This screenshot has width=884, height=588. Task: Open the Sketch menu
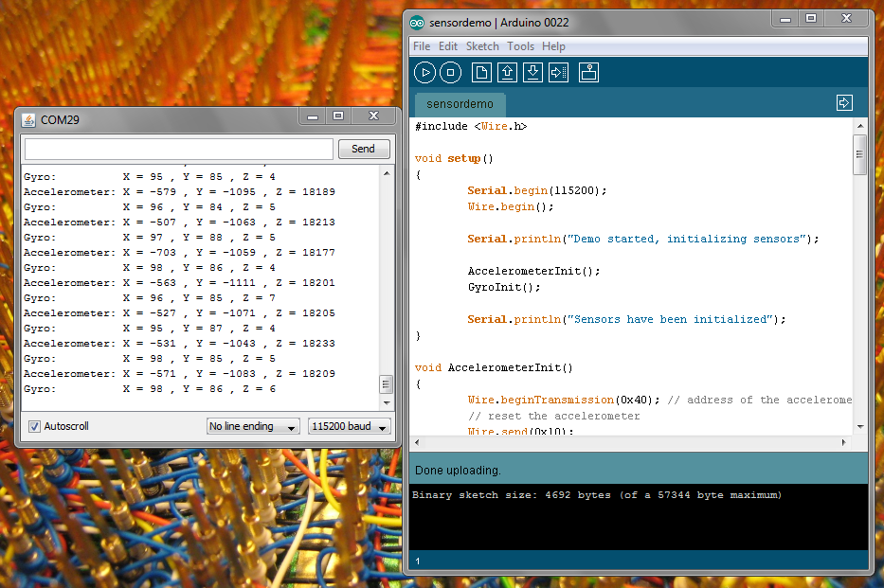[482, 45]
